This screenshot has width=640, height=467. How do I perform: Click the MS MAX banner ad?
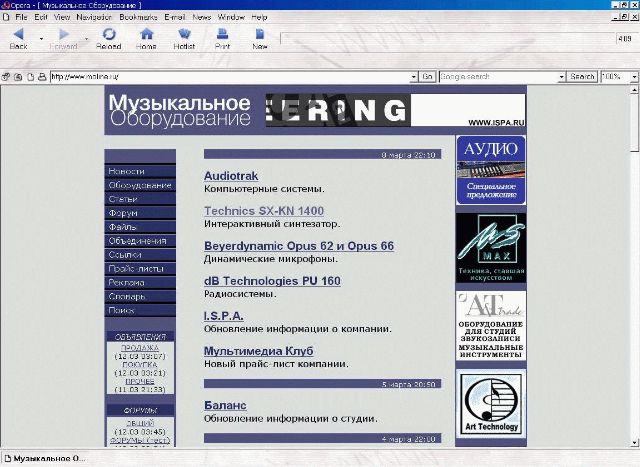pyautogui.click(x=491, y=248)
